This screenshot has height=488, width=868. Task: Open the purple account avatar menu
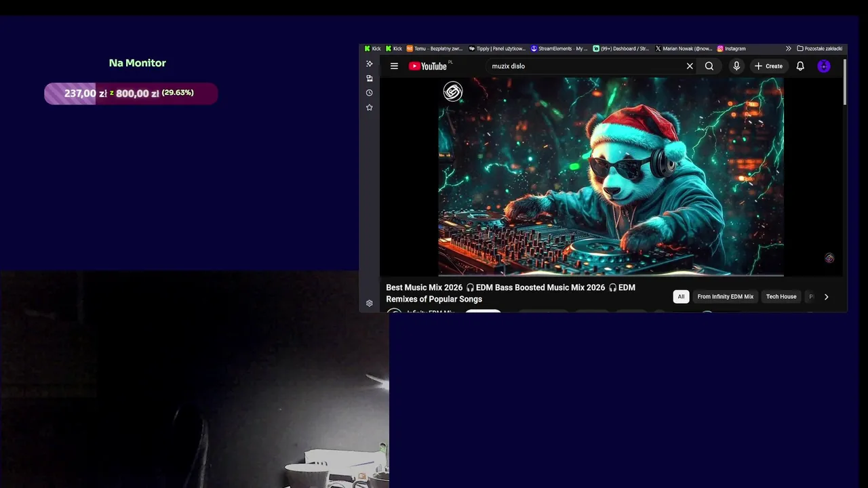[x=824, y=66]
